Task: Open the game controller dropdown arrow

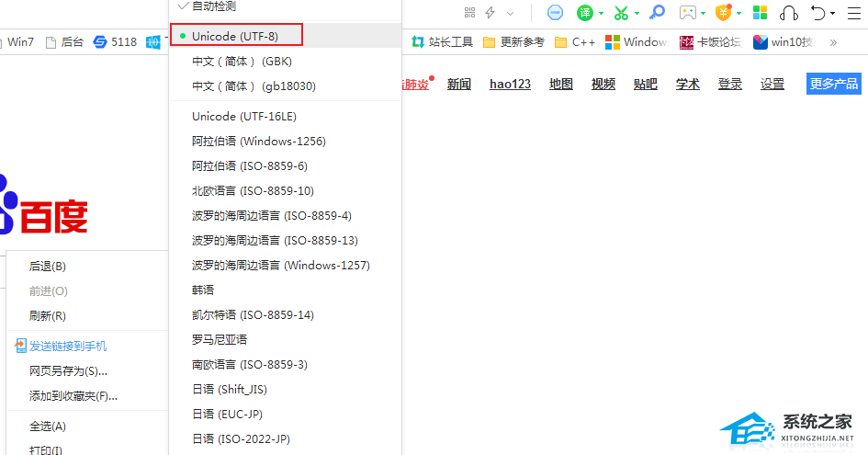Action: [703, 13]
